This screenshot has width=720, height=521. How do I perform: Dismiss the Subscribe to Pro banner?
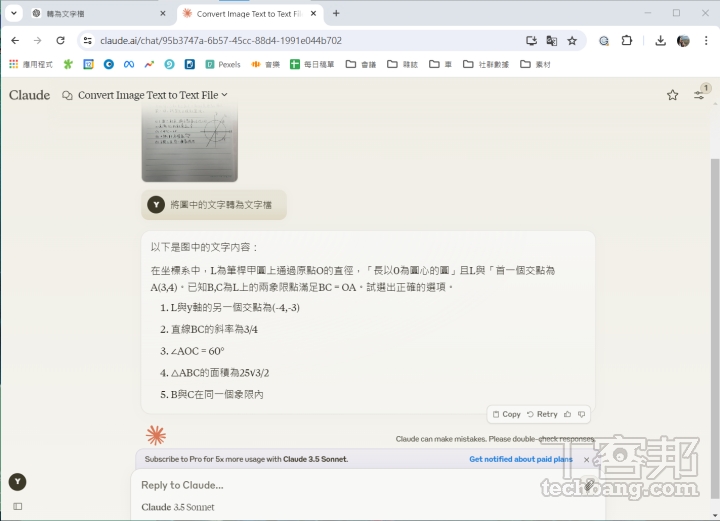586,459
